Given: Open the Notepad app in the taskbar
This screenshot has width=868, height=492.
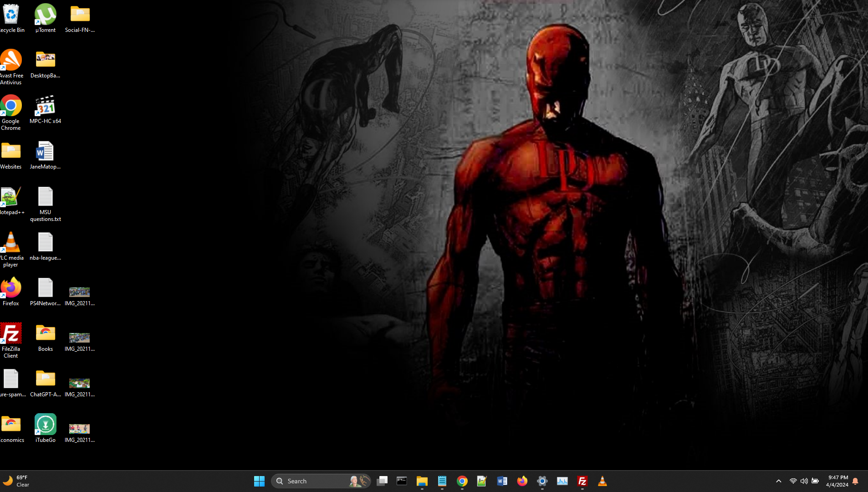Looking at the screenshot, I should [442, 481].
